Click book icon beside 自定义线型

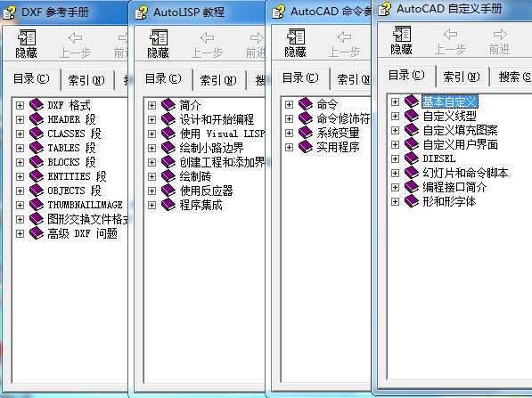click(x=412, y=116)
